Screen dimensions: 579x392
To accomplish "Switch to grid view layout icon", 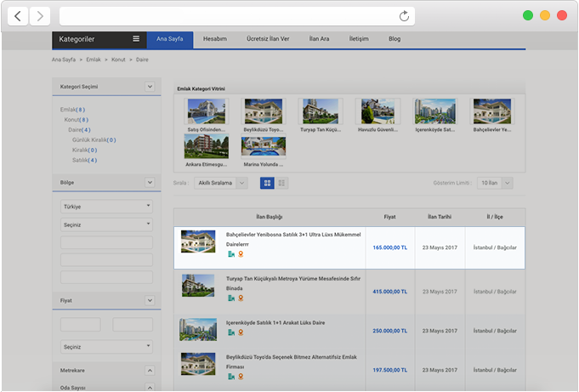I will (x=267, y=183).
